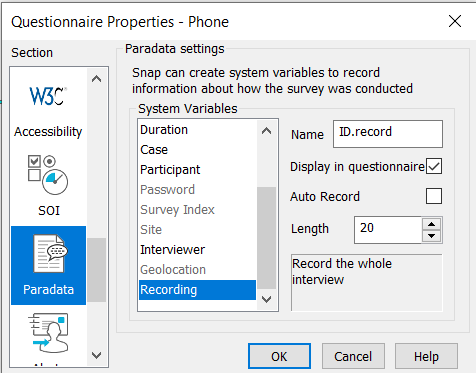This screenshot has width=476, height=373.
Task: Click the System Variables scrollbar thumb
Action: point(266,238)
